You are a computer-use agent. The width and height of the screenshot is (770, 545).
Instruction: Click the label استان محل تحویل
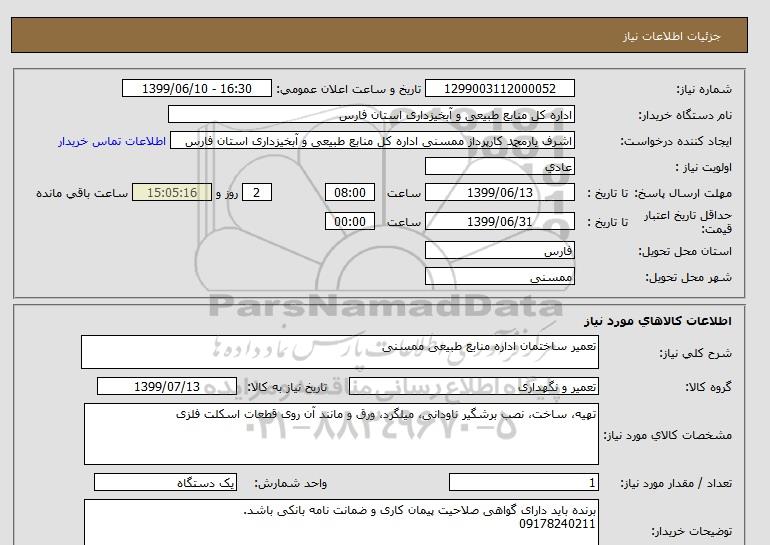pos(685,251)
